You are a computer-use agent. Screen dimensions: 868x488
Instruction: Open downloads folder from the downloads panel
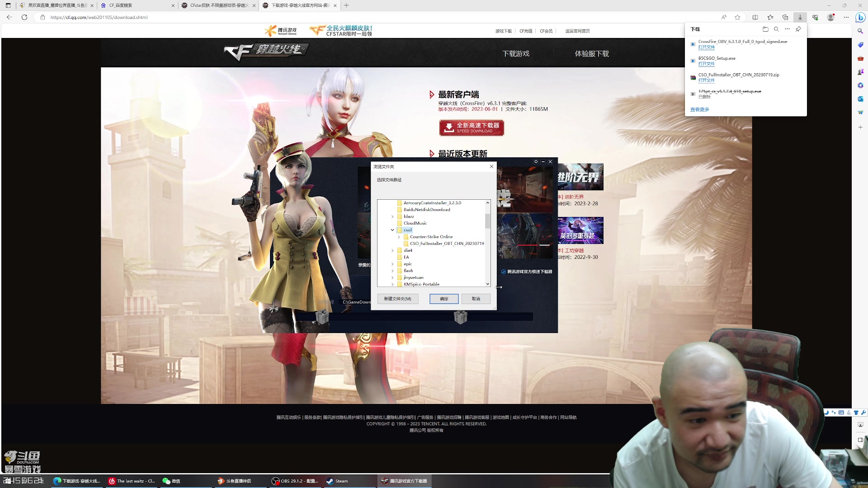pyautogui.click(x=765, y=29)
